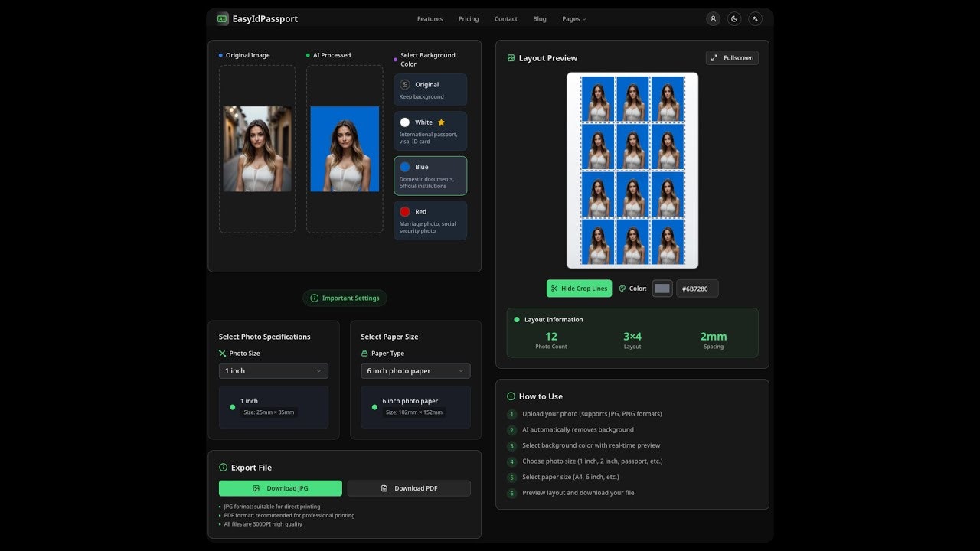This screenshot has width=980, height=551.
Task: Click the Download PDF button
Action: click(x=409, y=487)
